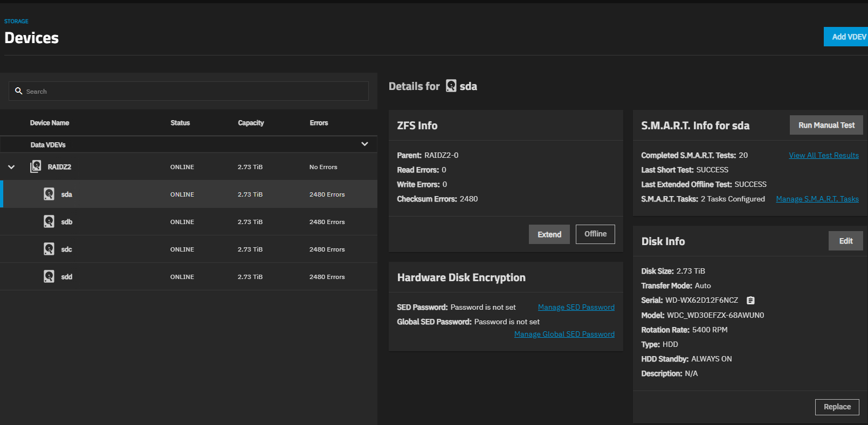Click the sdb disk icon
Viewport: 868px width, 425px height.
click(49, 221)
